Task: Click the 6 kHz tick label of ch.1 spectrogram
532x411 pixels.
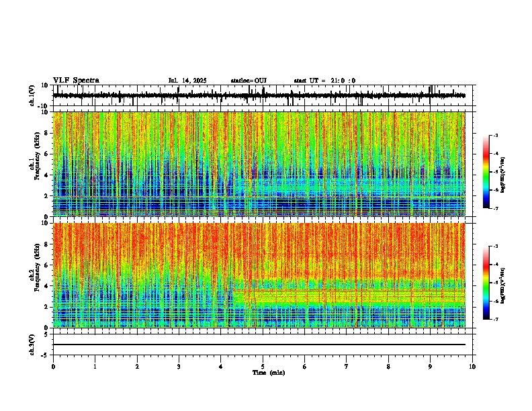Action: [46, 154]
